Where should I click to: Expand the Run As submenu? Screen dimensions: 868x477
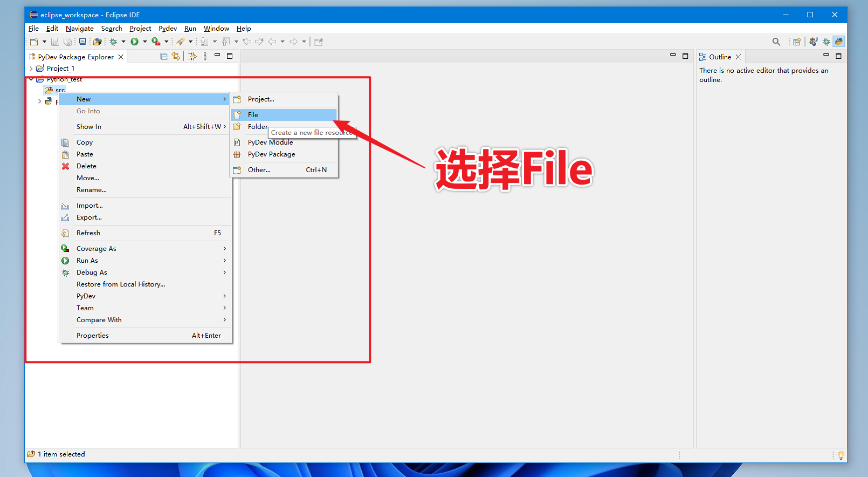145,261
